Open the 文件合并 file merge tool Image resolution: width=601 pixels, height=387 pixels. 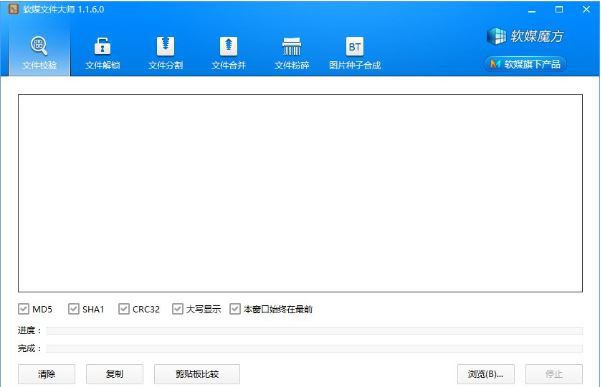(228, 53)
